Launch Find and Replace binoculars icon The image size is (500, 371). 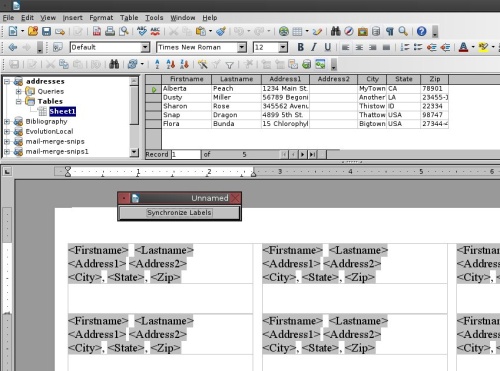pyautogui.click(x=335, y=31)
